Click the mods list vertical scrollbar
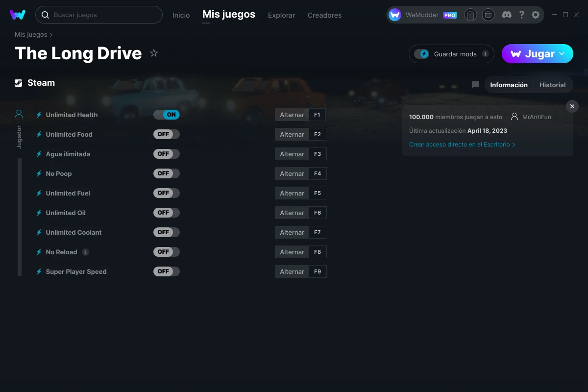This screenshot has width=588, height=392. pyautogui.click(x=20, y=217)
